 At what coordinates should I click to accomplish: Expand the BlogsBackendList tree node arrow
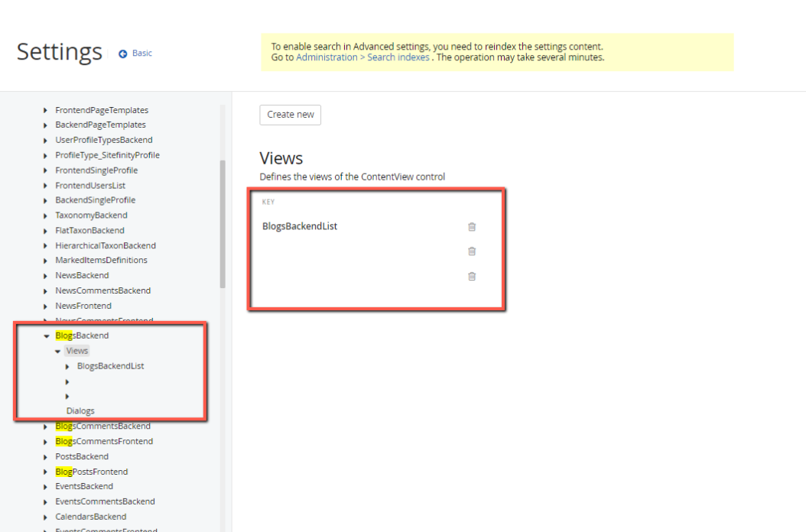(67, 366)
